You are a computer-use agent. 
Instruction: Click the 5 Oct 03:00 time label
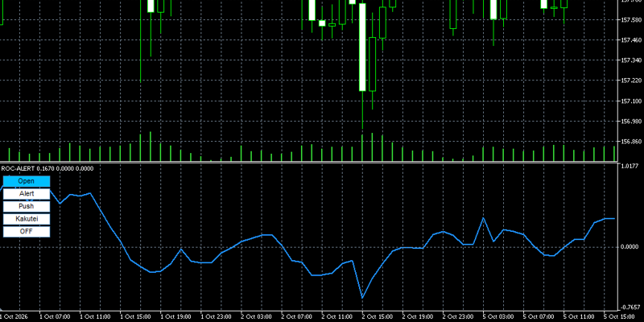(x=497, y=316)
